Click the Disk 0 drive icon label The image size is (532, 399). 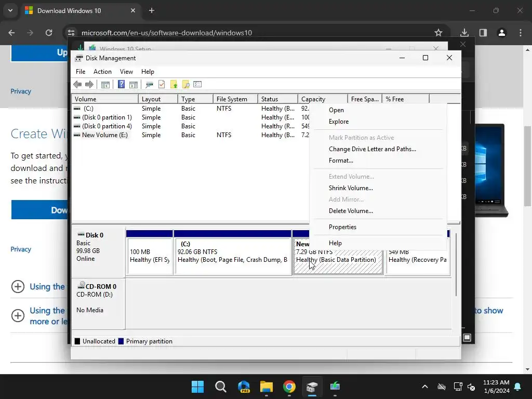tap(90, 235)
